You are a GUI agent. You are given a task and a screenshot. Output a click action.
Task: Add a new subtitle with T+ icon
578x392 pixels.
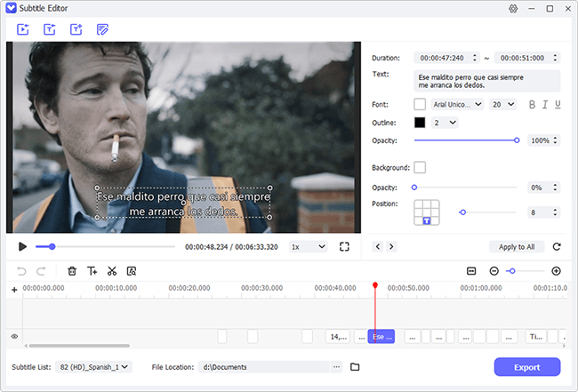pos(92,271)
